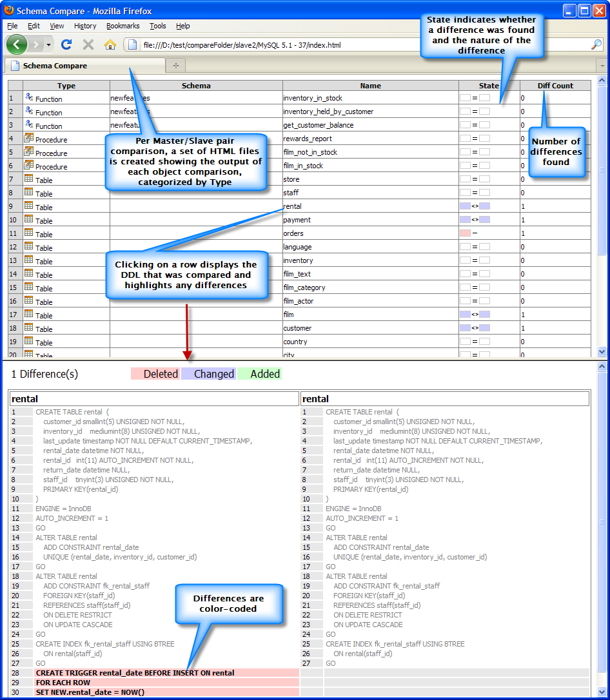Open the Bookmarks menu
The image size is (610, 700).
pos(123,26)
